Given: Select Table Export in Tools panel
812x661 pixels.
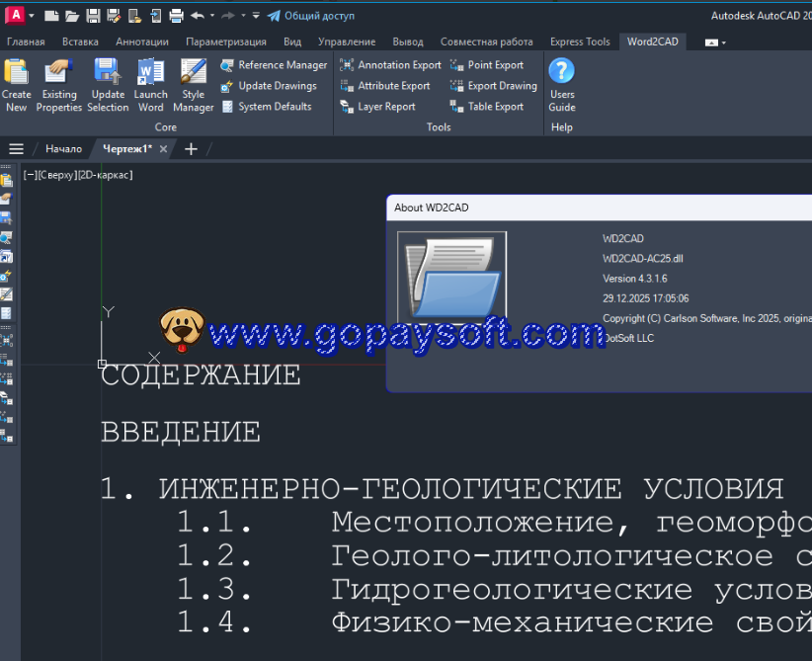Looking at the screenshot, I should coord(487,107).
